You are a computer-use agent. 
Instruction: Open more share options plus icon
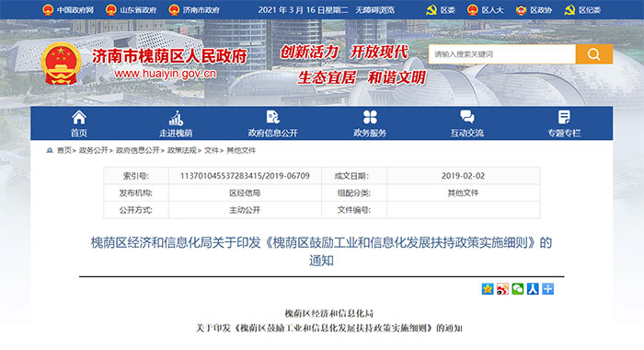click(x=548, y=289)
